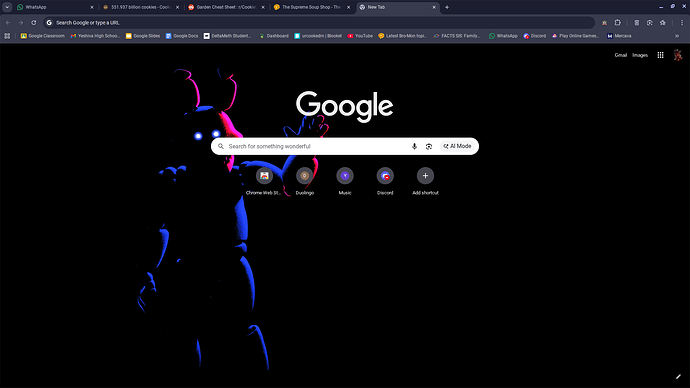Open the Google apps grid
The image size is (690, 388).
click(660, 55)
